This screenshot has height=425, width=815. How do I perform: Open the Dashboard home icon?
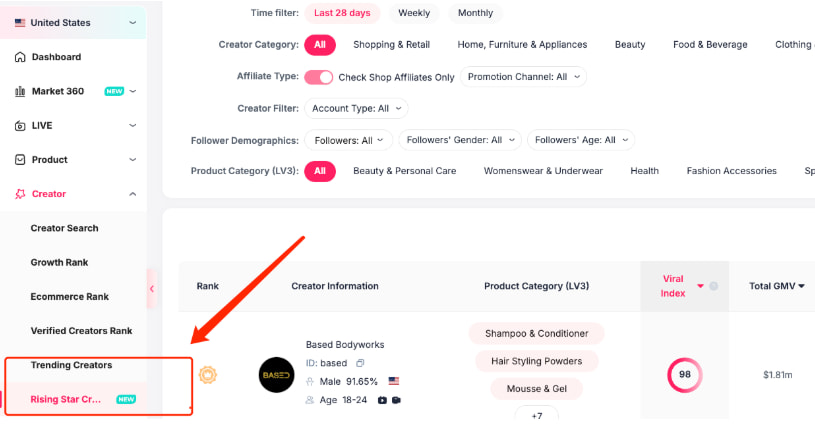click(x=20, y=57)
